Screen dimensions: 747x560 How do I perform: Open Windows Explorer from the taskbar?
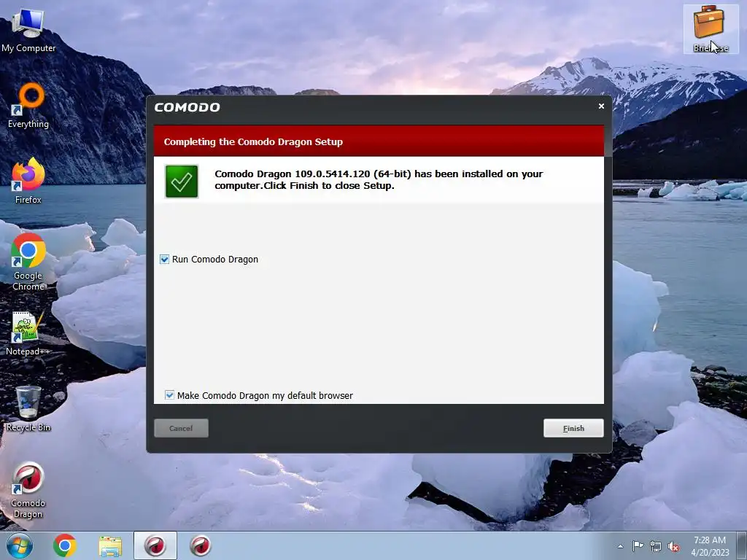[x=110, y=545]
